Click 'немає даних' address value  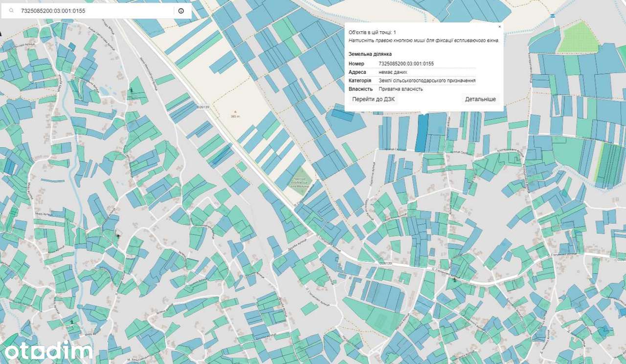coord(393,72)
